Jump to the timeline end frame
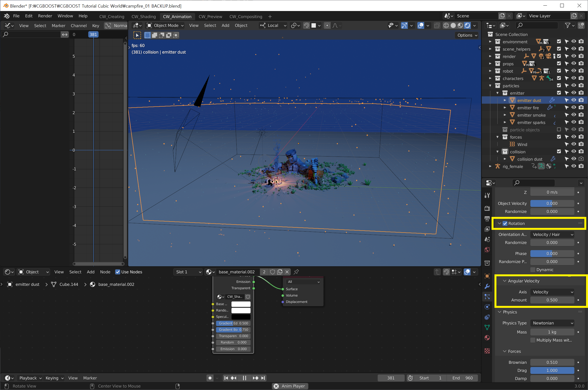588x390 pixels. [x=263, y=378]
